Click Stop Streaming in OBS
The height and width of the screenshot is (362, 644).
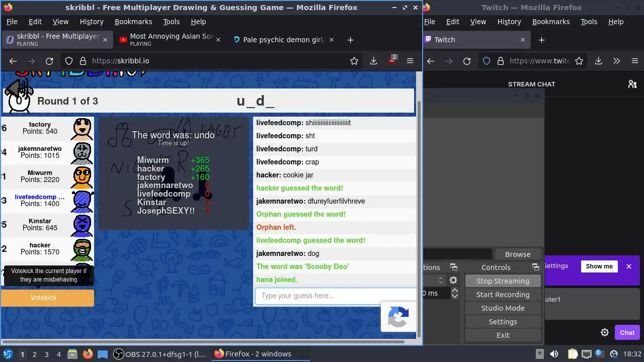click(503, 281)
